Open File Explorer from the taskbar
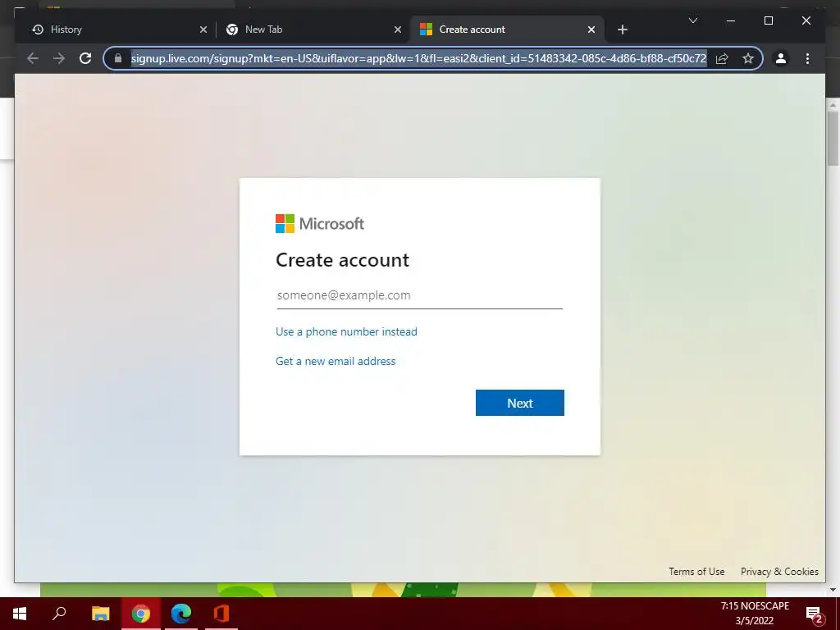This screenshot has height=630, width=840. coord(100,614)
